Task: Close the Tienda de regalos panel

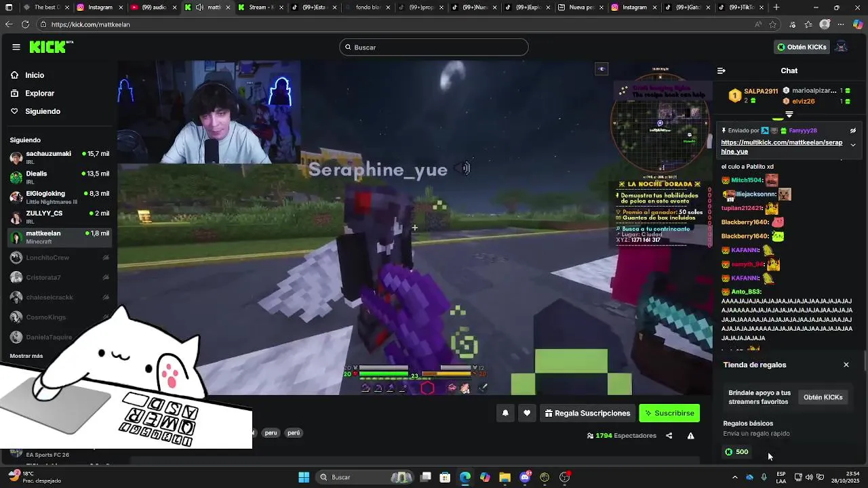Action: tap(846, 365)
